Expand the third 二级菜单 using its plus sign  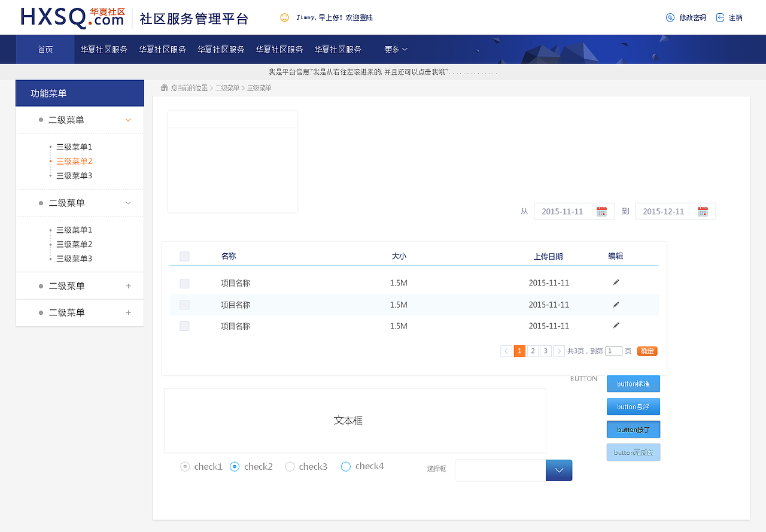(x=127, y=285)
